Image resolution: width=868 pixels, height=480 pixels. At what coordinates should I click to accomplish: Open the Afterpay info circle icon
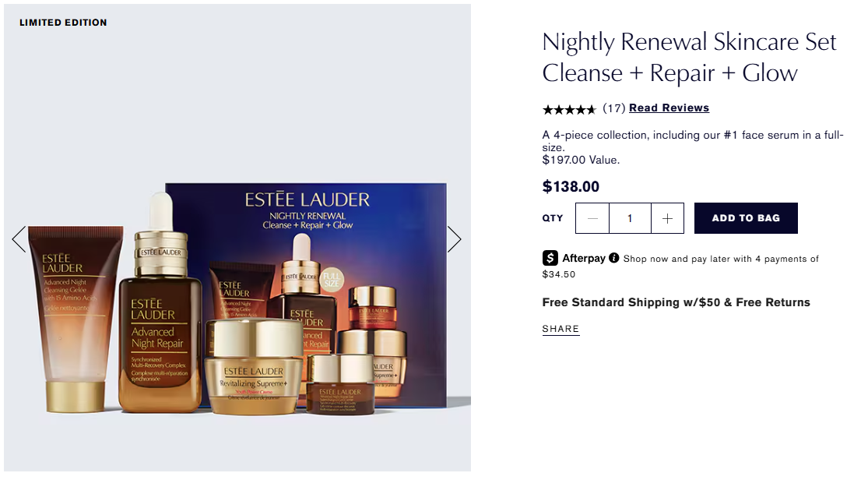click(614, 258)
